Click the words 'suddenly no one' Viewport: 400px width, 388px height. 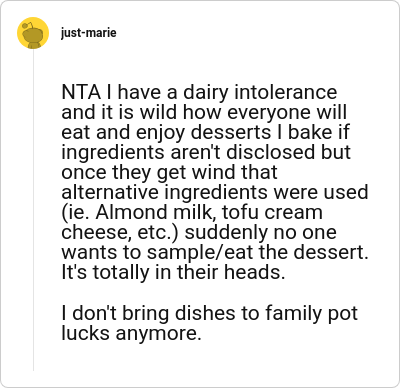[261, 233]
